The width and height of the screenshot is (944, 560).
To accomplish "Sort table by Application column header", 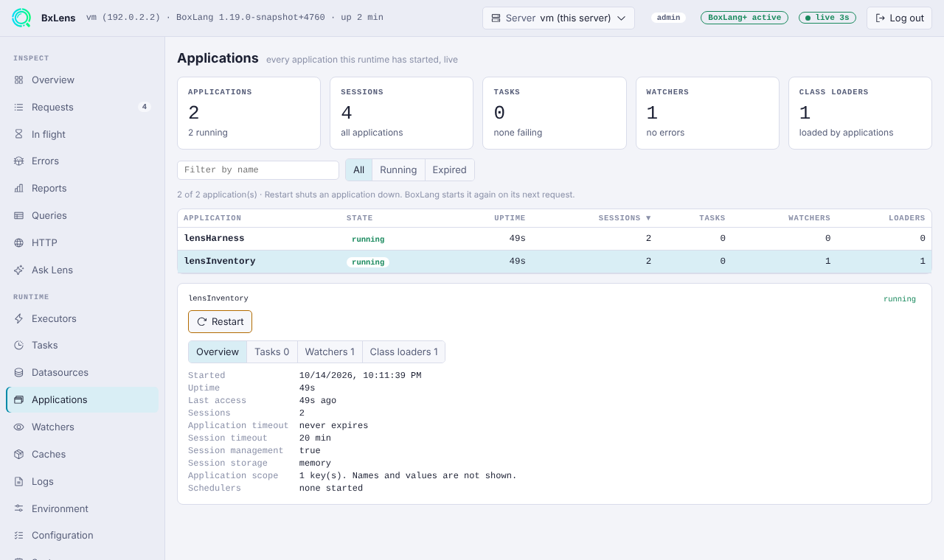I will [x=212, y=218].
